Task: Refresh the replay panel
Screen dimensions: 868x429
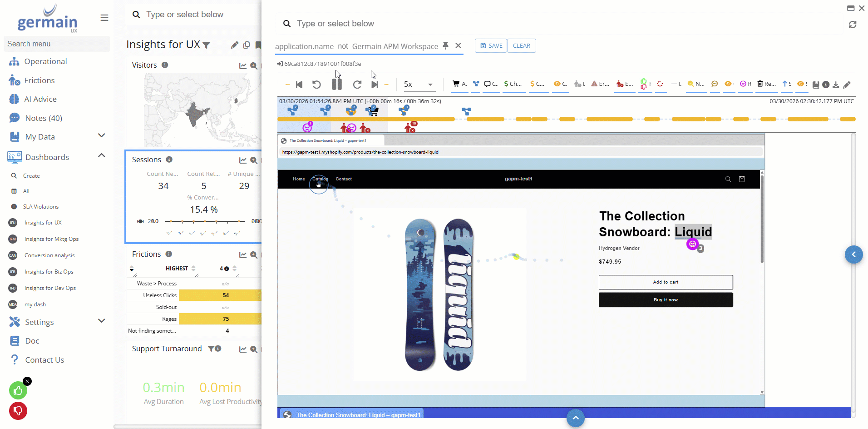Action: (853, 25)
